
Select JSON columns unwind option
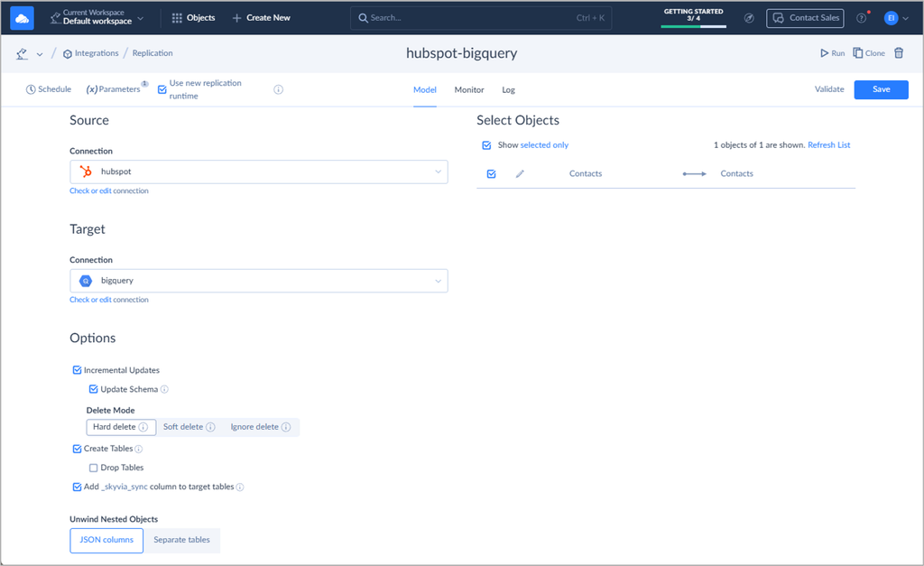coord(106,540)
